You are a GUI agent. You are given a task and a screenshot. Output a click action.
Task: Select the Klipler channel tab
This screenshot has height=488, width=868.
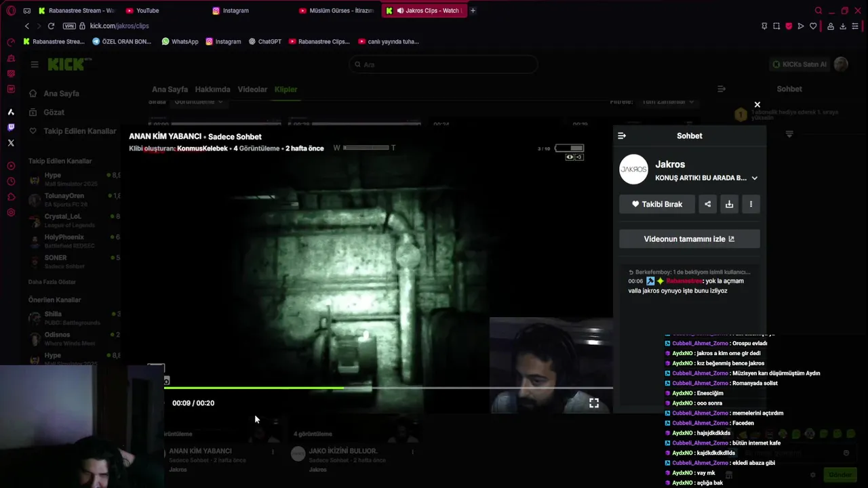click(285, 89)
